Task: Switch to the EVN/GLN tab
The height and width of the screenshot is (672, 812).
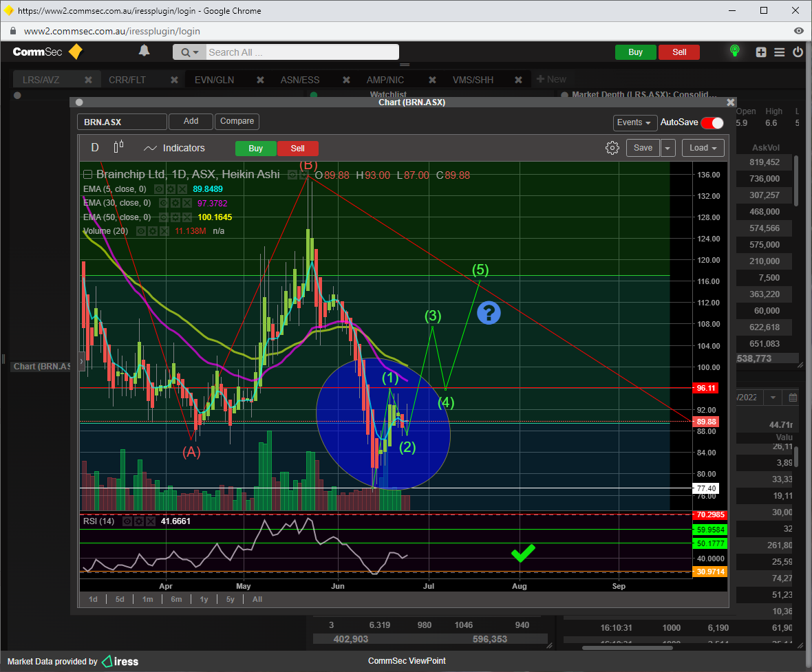Action: tap(215, 80)
